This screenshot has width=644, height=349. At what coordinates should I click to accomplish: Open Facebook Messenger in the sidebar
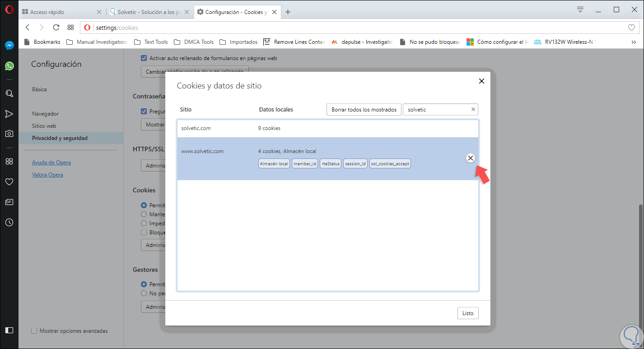coord(9,46)
